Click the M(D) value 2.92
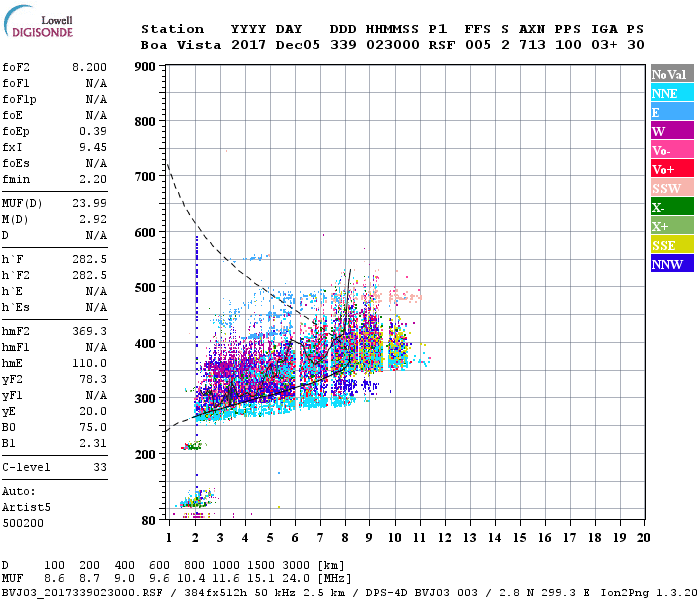 [93, 220]
